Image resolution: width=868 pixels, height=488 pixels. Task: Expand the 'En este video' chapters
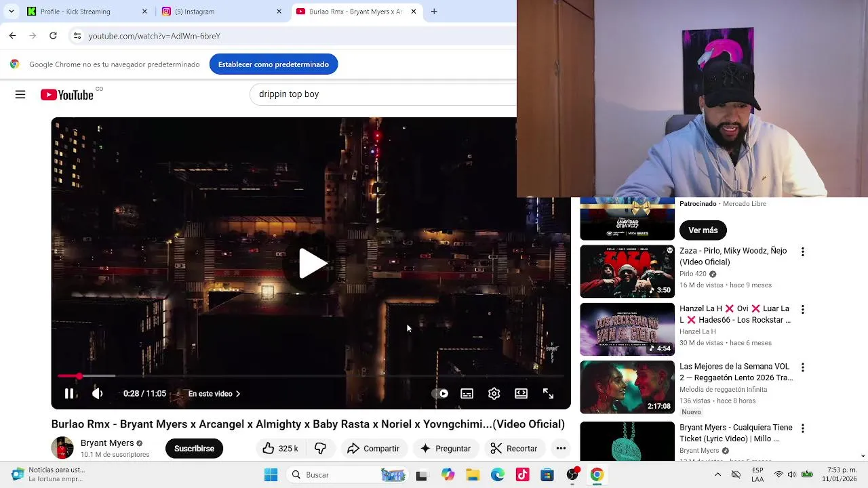pos(214,394)
